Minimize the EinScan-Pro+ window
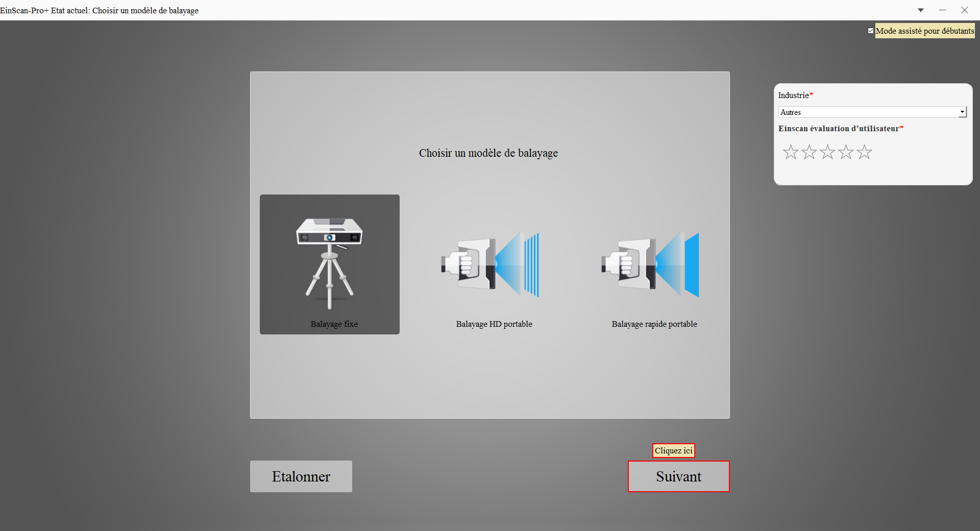This screenshot has width=980, height=531. coord(943,10)
